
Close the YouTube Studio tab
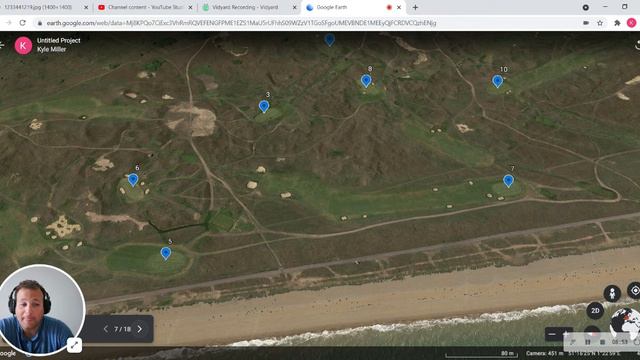point(191,7)
